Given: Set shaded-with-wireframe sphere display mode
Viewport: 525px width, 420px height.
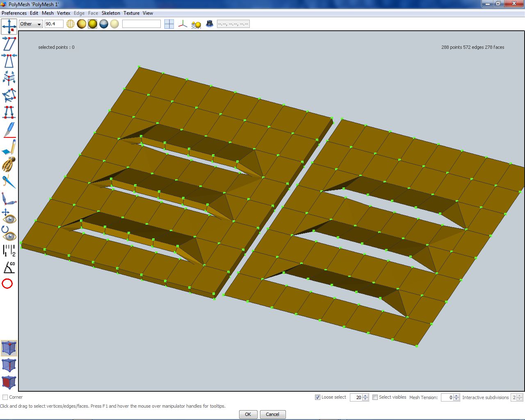Looking at the screenshot, I should [x=82, y=24].
